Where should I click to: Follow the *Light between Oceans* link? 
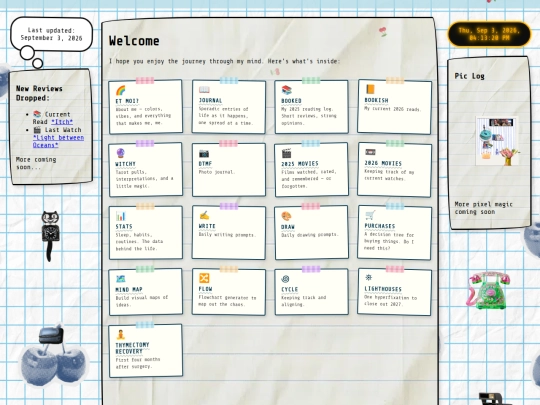[58, 141]
